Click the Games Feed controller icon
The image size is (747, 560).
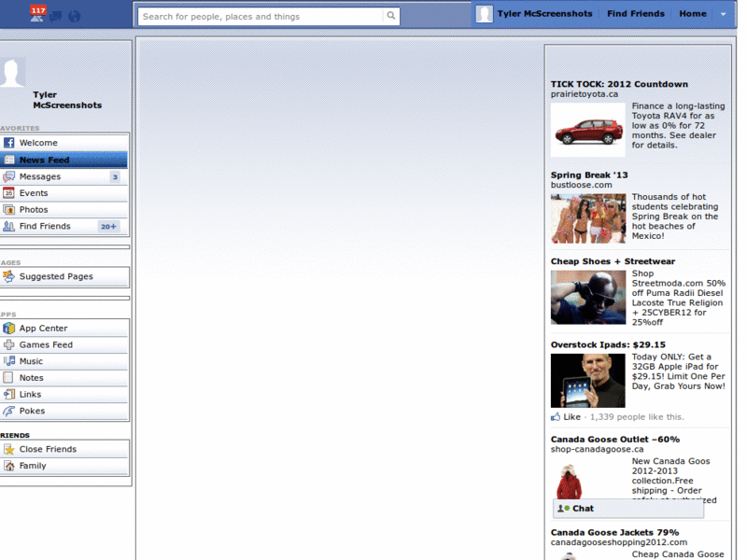point(8,344)
